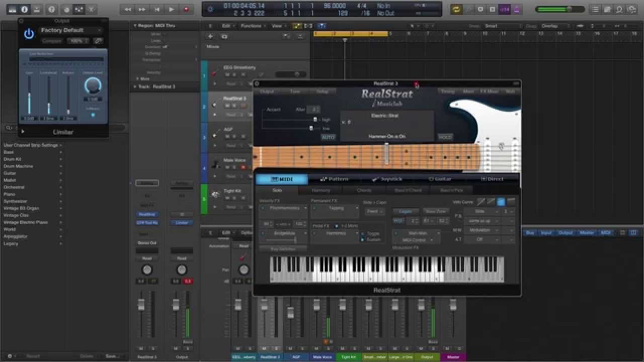Viewport: 644px width, 362px height.
Task: Toggle the yellow Cycle mode button
Action: [456, 9]
